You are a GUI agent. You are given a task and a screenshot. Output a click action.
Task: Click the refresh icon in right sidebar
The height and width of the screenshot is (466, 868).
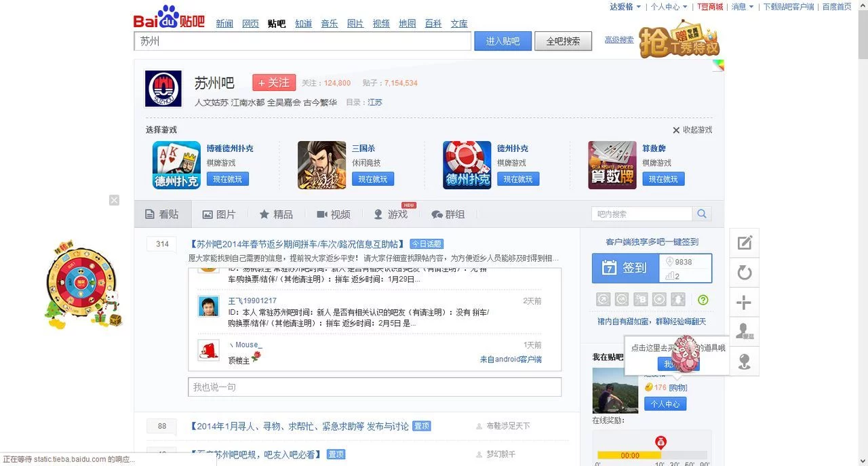tap(745, 273)
